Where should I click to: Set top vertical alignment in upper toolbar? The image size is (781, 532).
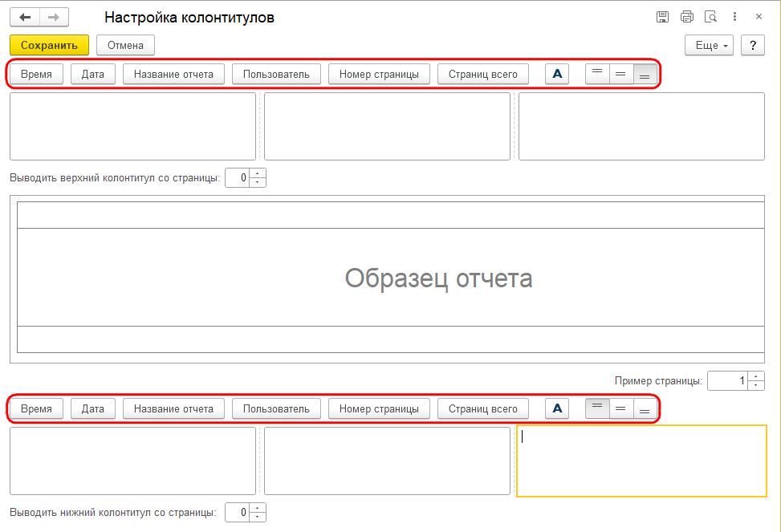(597, 74)
